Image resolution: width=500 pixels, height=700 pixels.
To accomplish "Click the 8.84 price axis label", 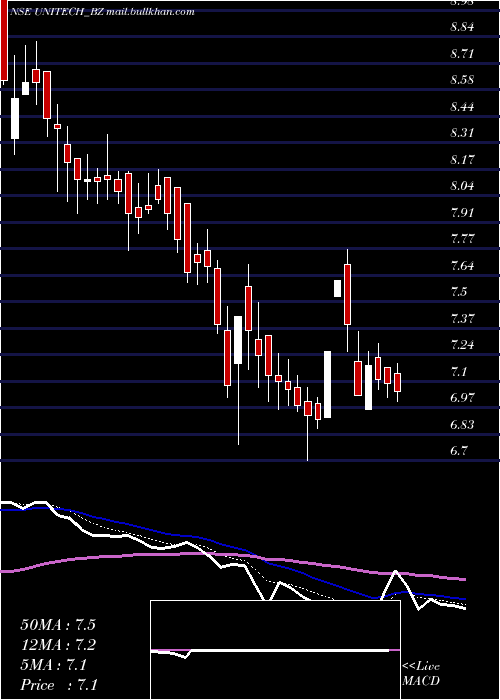I will click(462, 27).
